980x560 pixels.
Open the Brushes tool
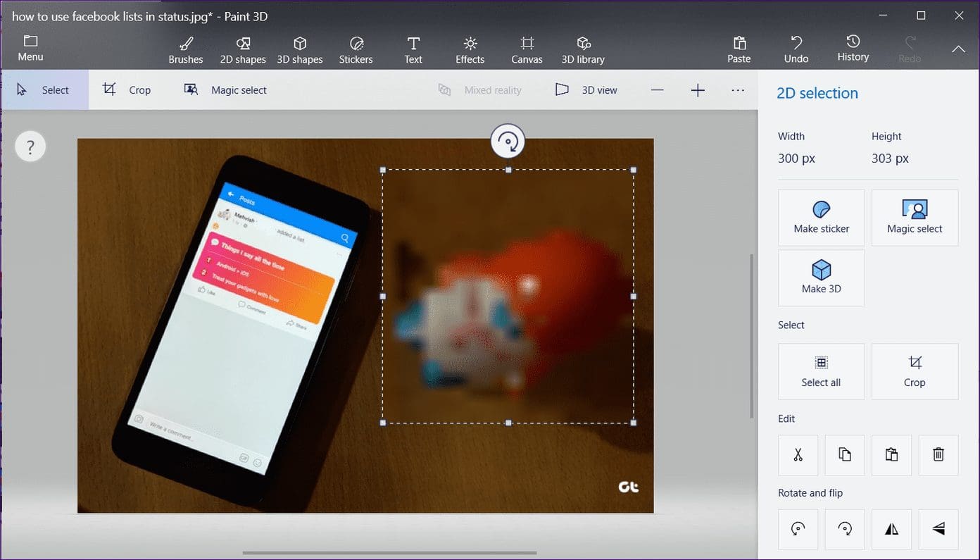click(x=186, y=50)
